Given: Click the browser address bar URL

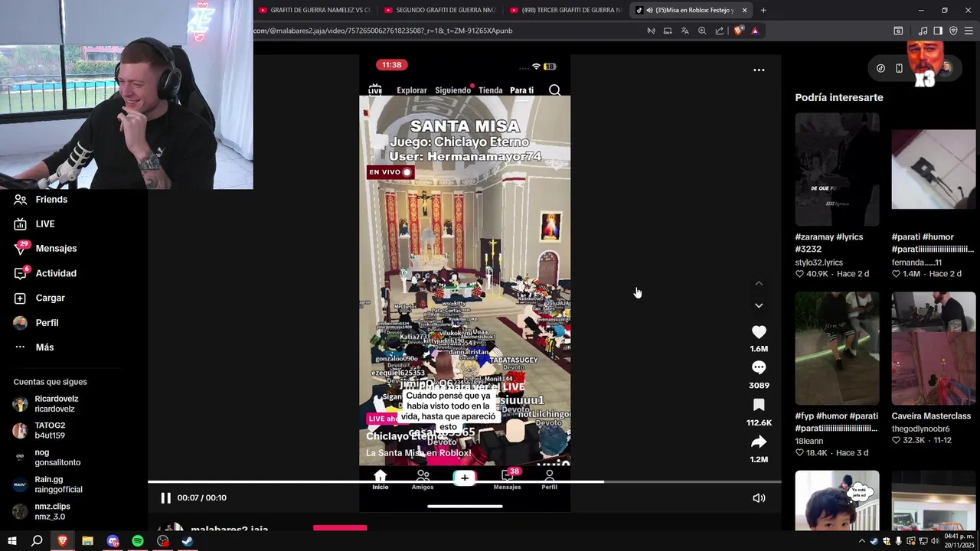Looking at the screenshot, I should 383,31.
